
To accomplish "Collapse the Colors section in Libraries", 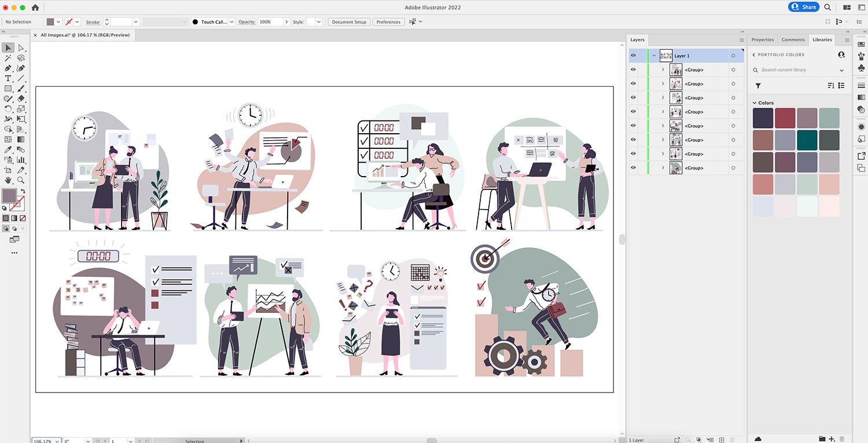I will (x=755, y=103).
